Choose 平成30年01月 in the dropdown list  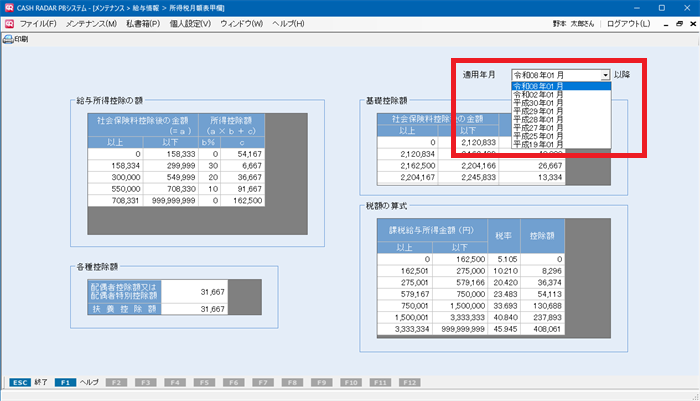pyautogui.click(x=544, y=103)
